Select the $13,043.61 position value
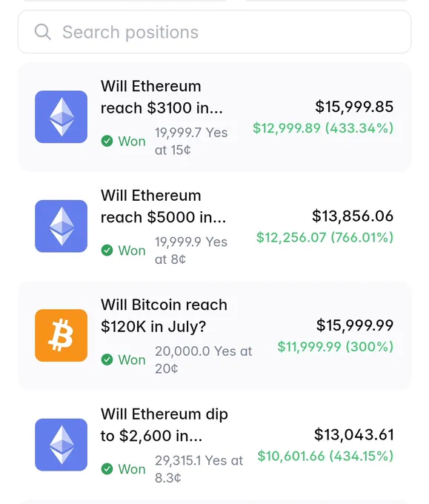Screen dimensions: 429x504 [354, 434]
